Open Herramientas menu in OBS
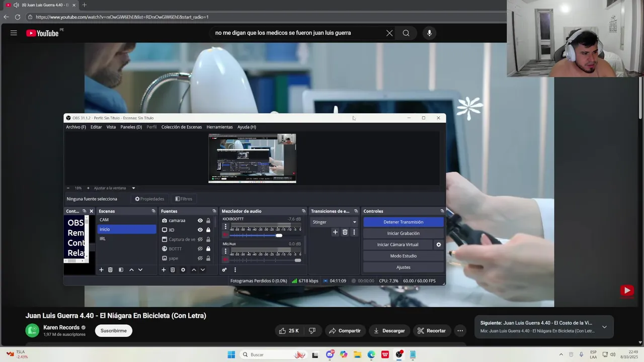This screenshot has width=644, height=362. tap(220, 127)
